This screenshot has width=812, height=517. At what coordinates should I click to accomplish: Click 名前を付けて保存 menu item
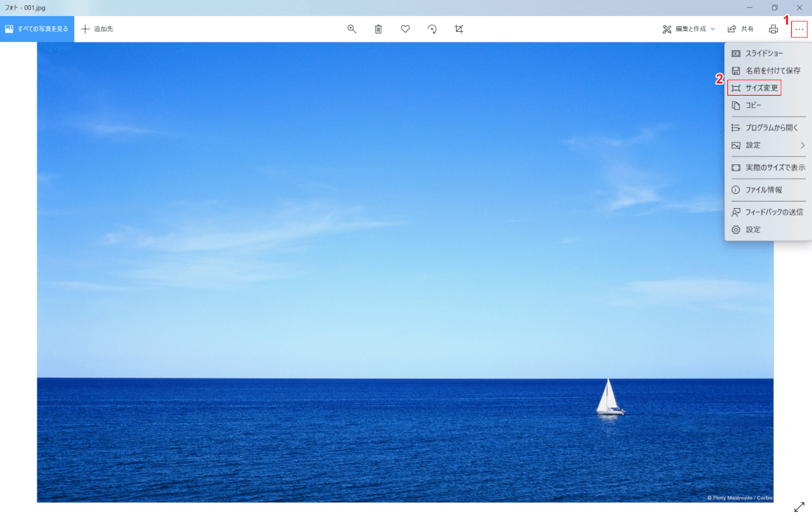click(772, 70)
